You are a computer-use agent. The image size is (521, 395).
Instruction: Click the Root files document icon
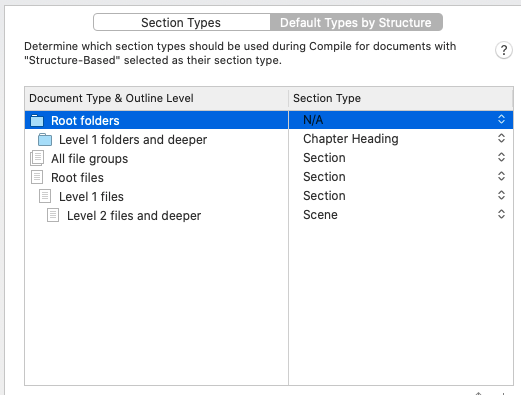point(37,177)
